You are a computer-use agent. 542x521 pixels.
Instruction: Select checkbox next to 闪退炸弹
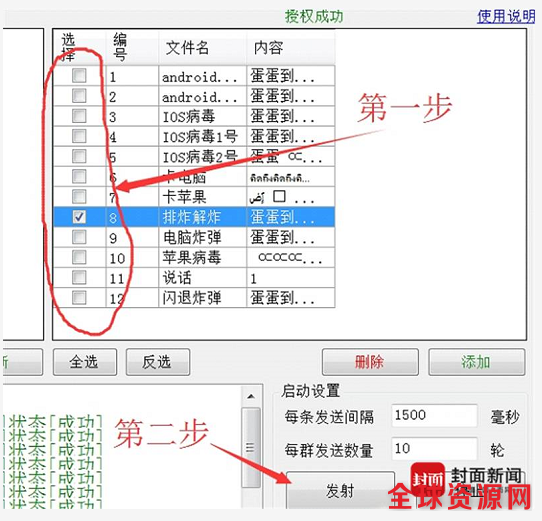(79, 297)
